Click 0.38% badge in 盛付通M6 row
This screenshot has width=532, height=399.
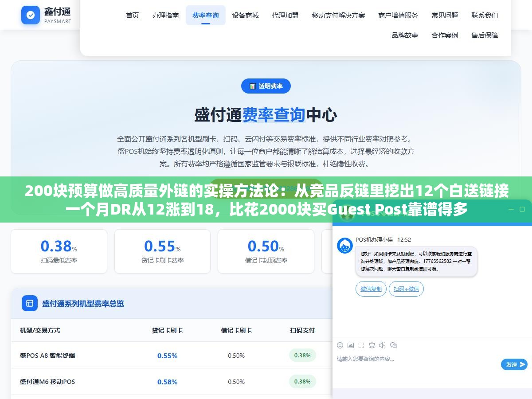pos(302,381)
